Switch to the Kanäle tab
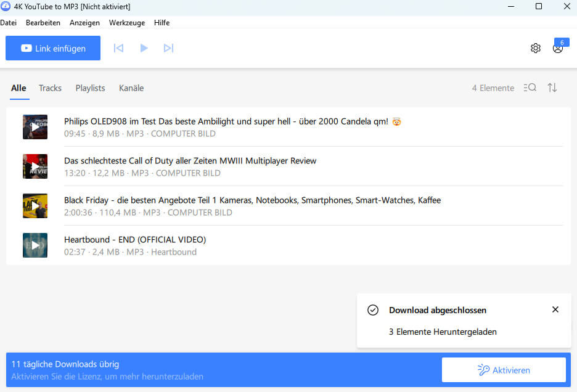Image resolution: width=577 pixels, height=392 pixels. coord(131,88)
